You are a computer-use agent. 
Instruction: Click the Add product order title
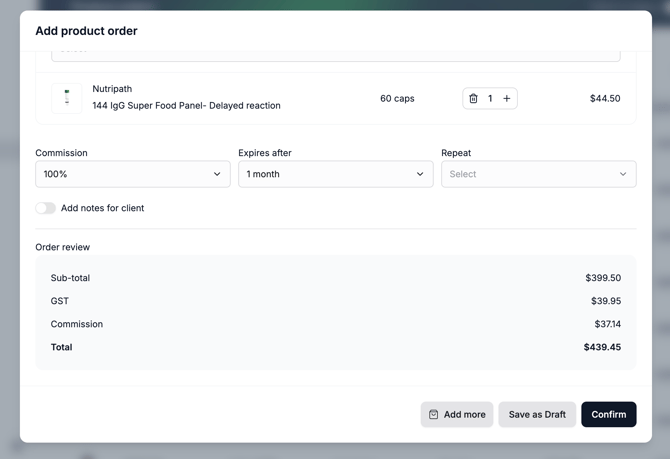coord(86,31)
